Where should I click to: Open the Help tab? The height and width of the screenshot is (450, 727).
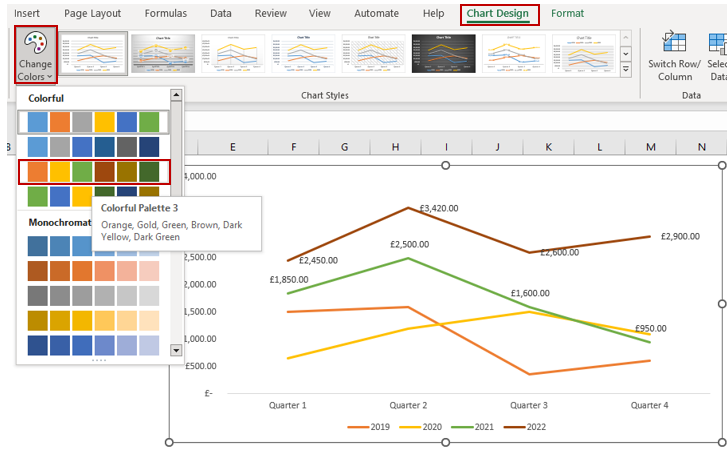(x=433, y=13)
